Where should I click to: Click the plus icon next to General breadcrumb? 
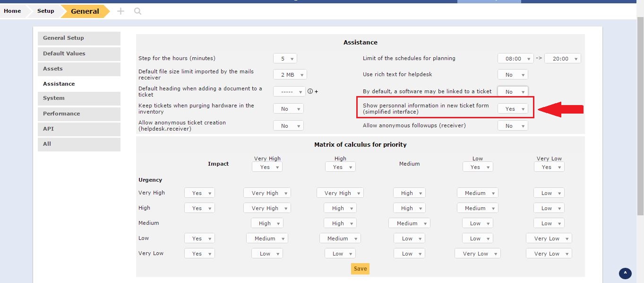[120, 11]
